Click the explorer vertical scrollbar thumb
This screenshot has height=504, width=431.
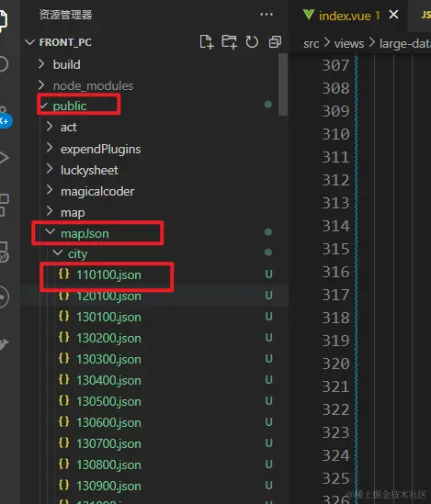(x=283, y=84)
